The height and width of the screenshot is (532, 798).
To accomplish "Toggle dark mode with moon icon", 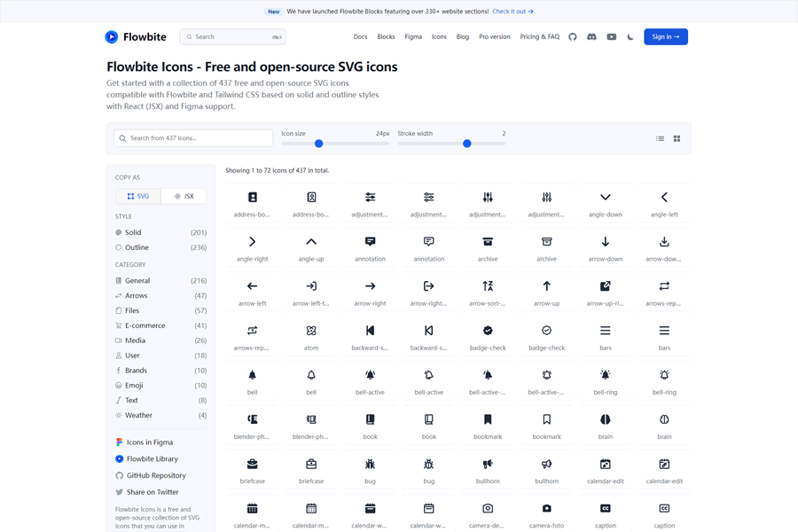I will tap(630, 37).
